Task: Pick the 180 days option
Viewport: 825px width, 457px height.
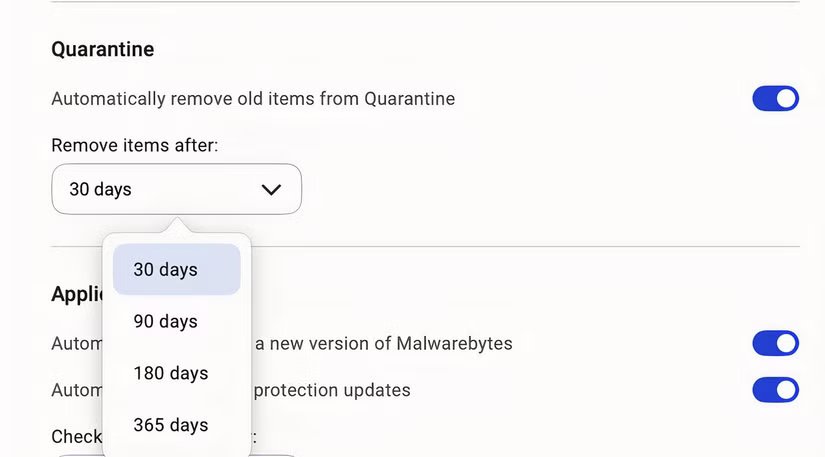Action: (171, 374)
